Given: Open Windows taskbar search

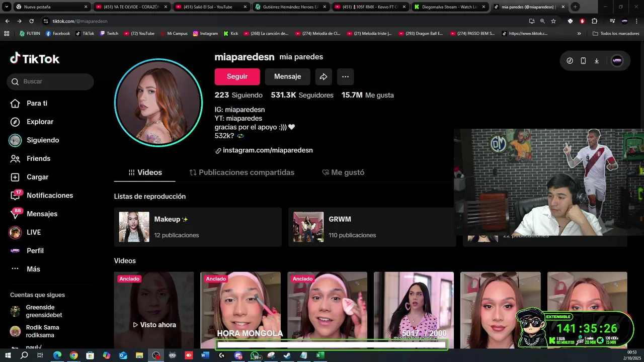Looking at the screenshot, I should [x=24, y=355].
